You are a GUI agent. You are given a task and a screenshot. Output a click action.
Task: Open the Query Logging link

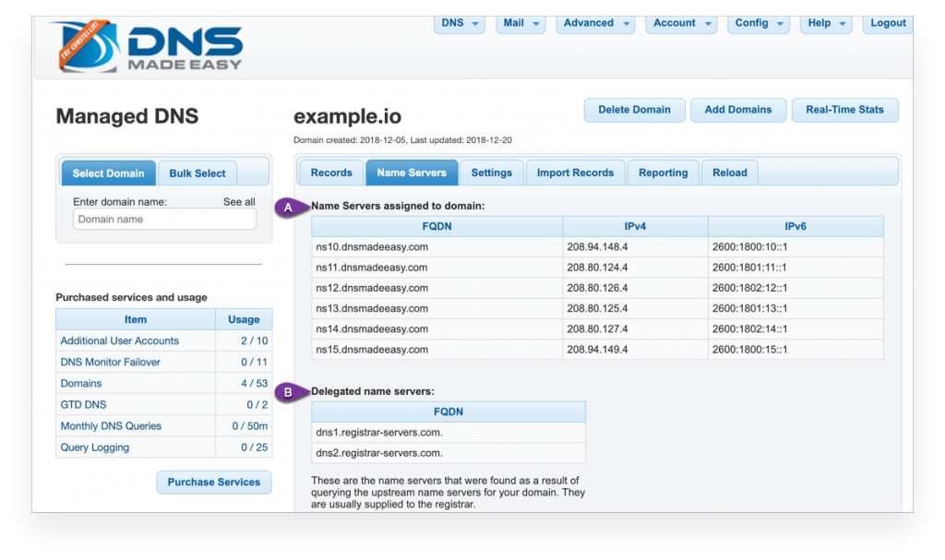(95, 447)
